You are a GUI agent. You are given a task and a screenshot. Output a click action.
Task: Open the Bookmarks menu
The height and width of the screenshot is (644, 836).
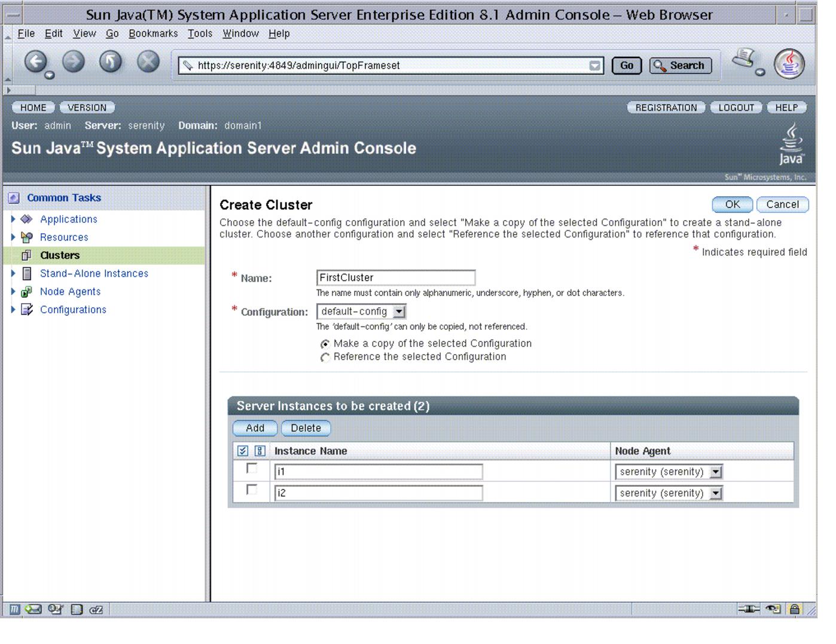(153, 33)
